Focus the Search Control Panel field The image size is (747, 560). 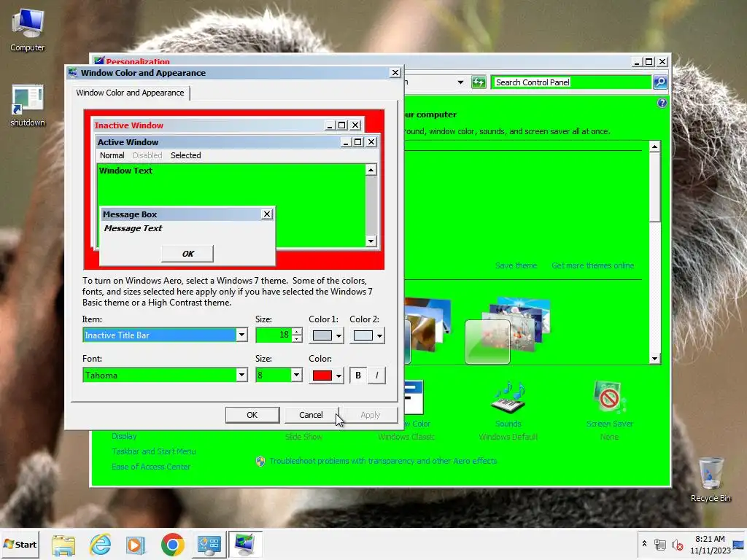[x=570, y=82]
